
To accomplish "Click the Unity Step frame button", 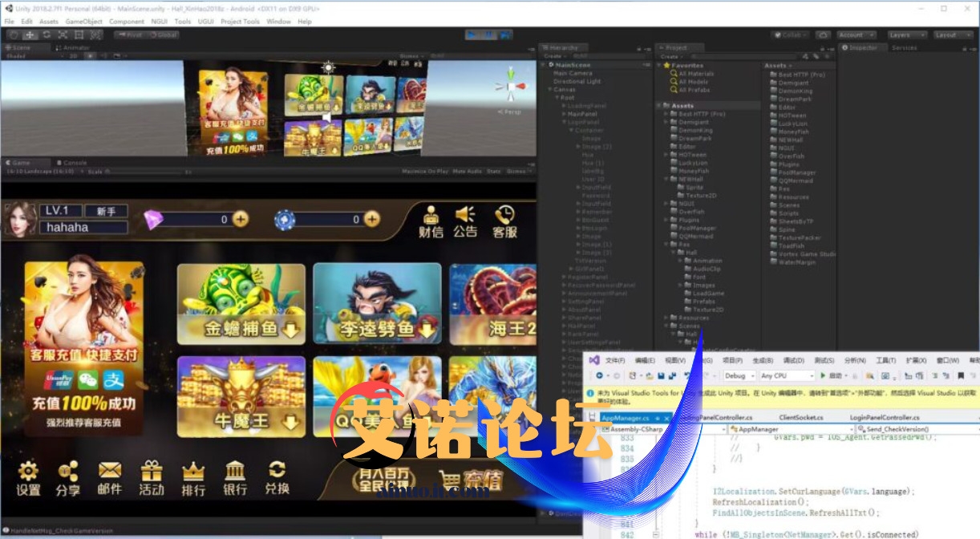I will (x=504, y=34).
